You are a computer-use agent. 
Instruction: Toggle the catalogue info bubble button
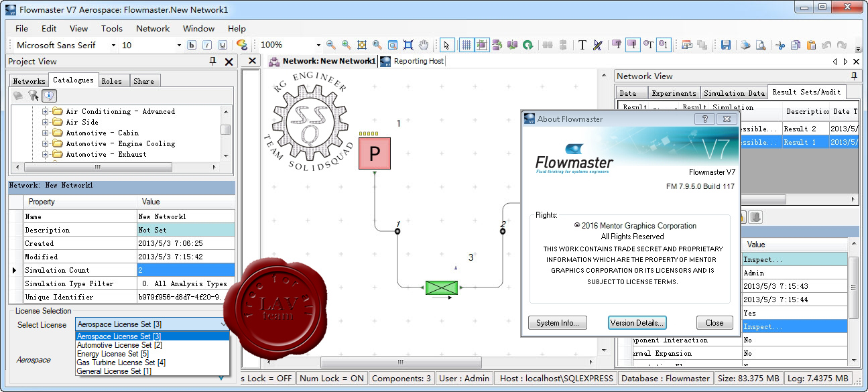click(x=49, y=96)
